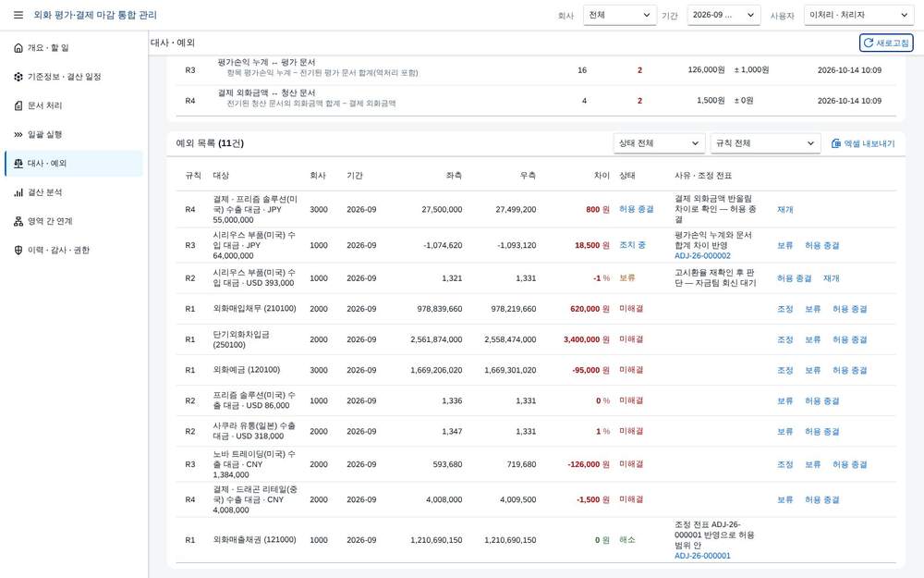
Task: Open the 사용자 이처리 · 처리자 dropdown
Action: pyautogui.click(x=858, y=15)
